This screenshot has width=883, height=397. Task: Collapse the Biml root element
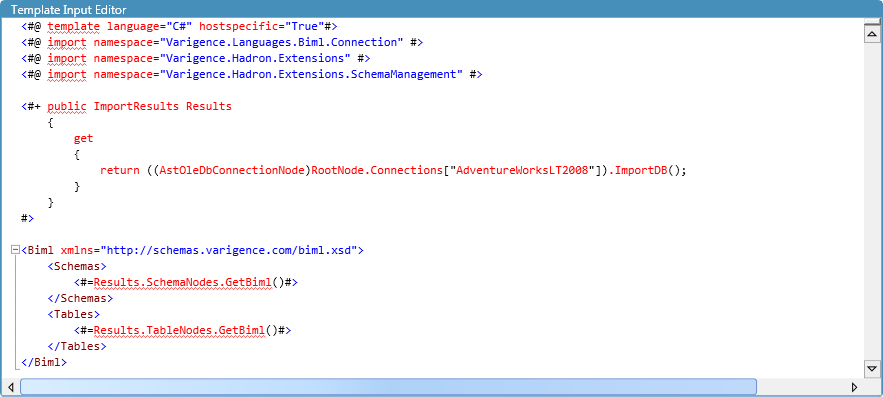[x=15, y=249]
